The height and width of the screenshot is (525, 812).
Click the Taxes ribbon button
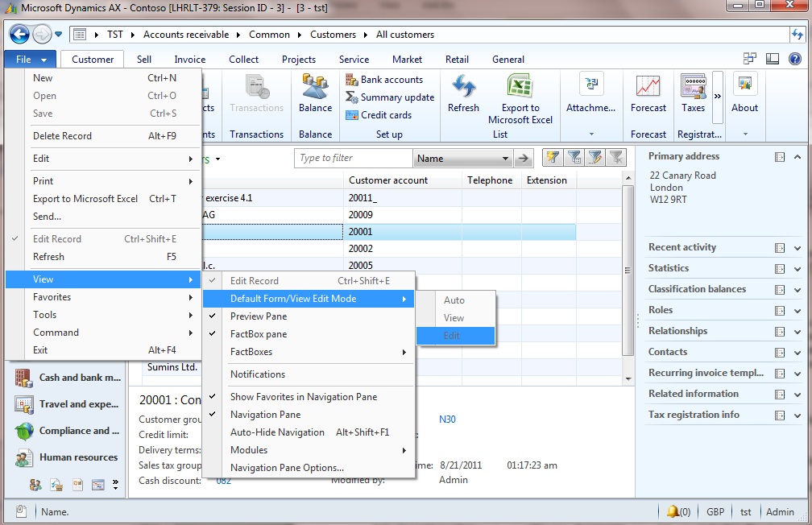pyautogui.click(x=693, y=93)
